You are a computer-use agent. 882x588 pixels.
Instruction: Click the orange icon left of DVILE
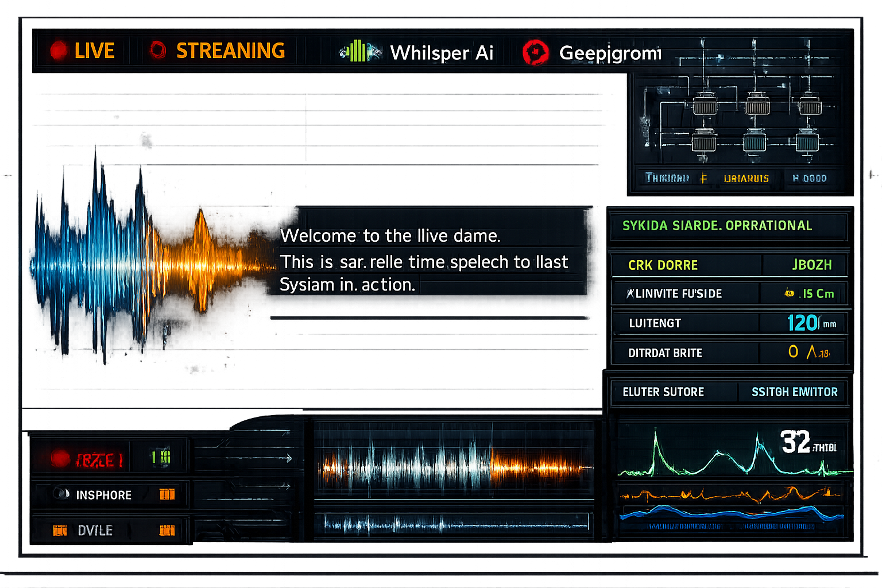pyautogui.click(x=60, y=530)
